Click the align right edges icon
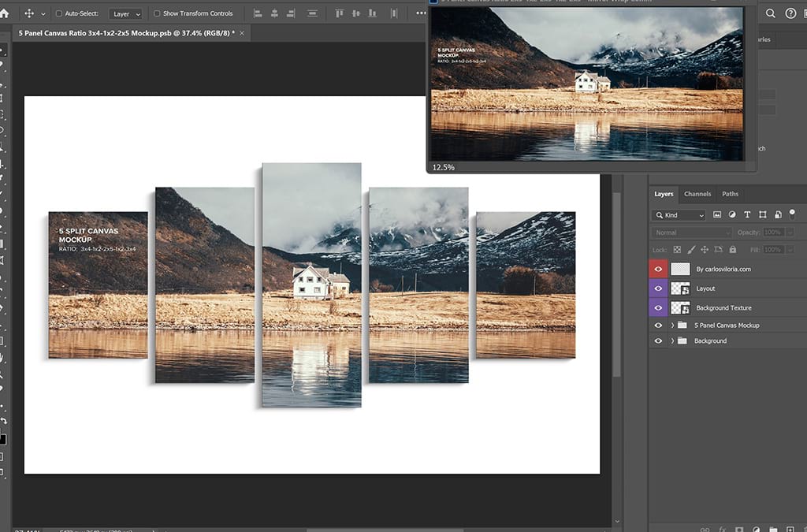This screenshot has height=532, width=807. pos(291,14)
